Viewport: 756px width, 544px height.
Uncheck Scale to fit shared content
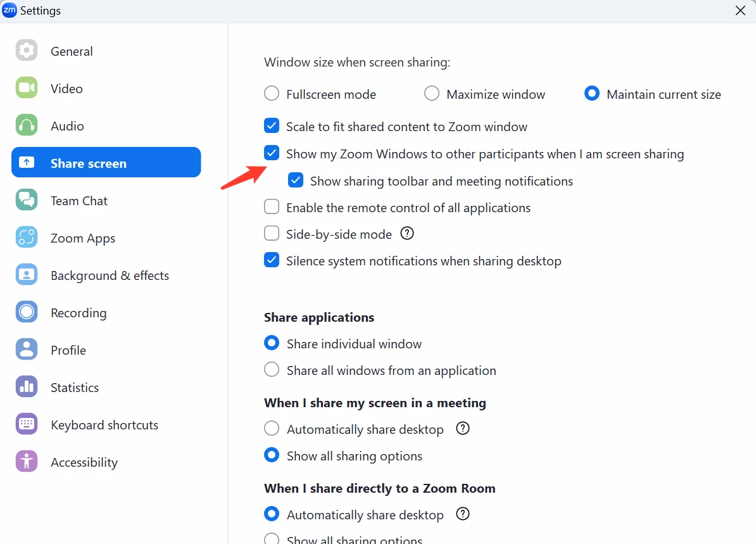click(x=272, y=126)
